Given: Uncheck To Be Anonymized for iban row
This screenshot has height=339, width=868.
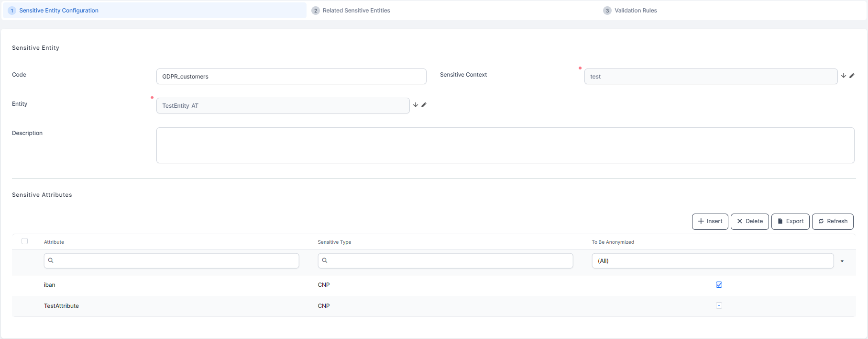Looking at the screenshot, I should click(x=719, y=285).
